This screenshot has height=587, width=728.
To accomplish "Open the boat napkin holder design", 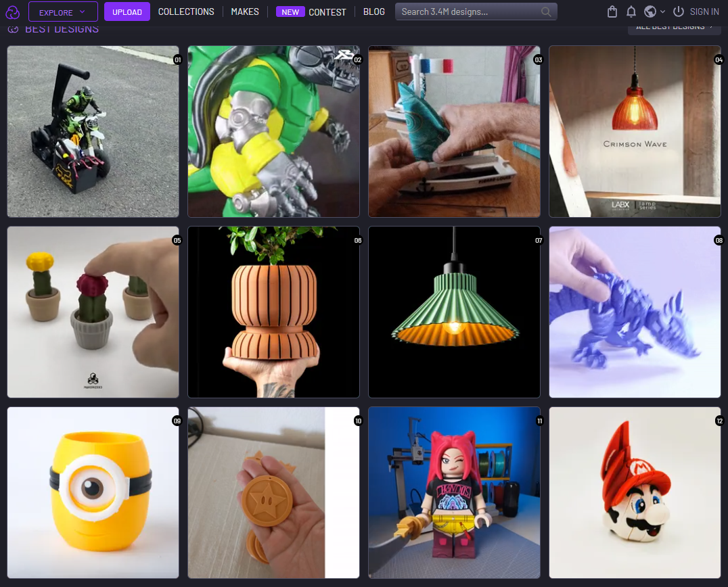I will coord(454,131).
